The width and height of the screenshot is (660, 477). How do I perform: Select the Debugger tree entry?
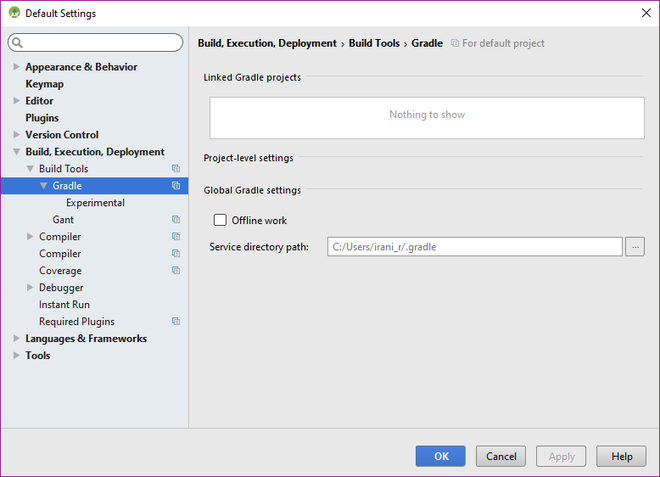pos(61,287)
